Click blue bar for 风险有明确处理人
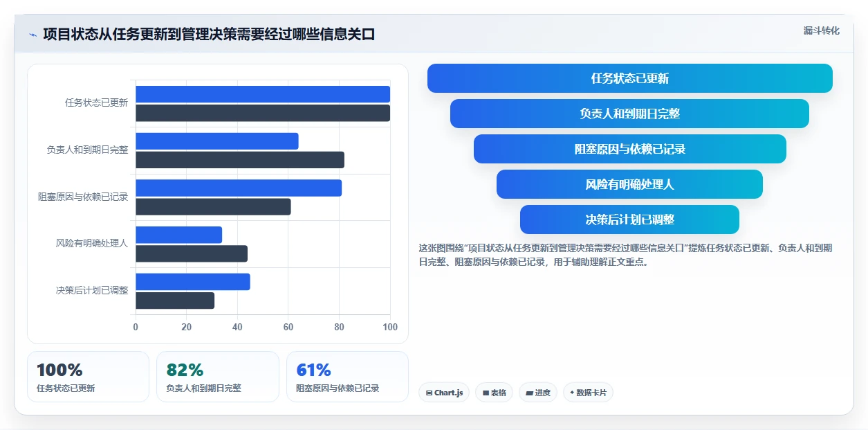The width and height of the screenshot is (868, 430). (x=179, y=235)
